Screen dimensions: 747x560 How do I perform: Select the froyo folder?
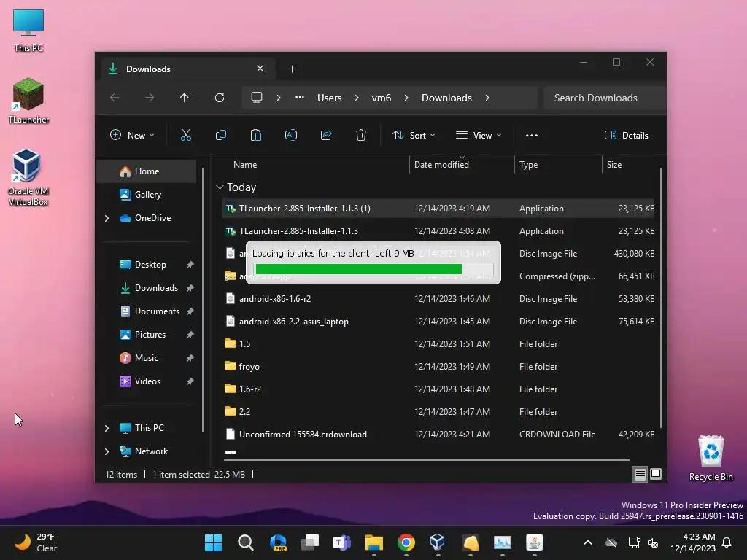tap(438, 367)
